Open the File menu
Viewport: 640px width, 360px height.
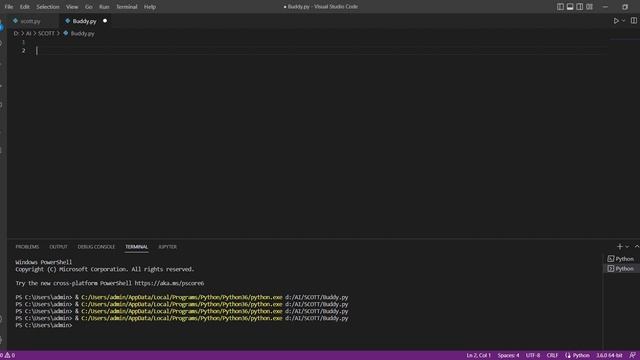click(9, 7)
